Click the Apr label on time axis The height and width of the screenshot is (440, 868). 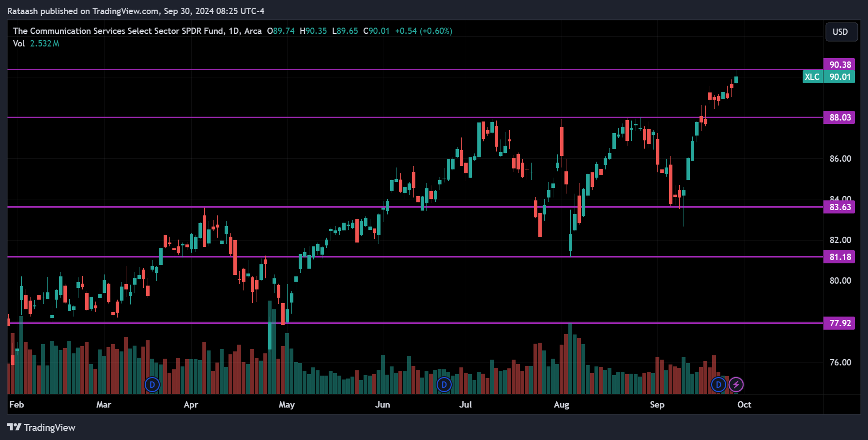pos(191,405)
